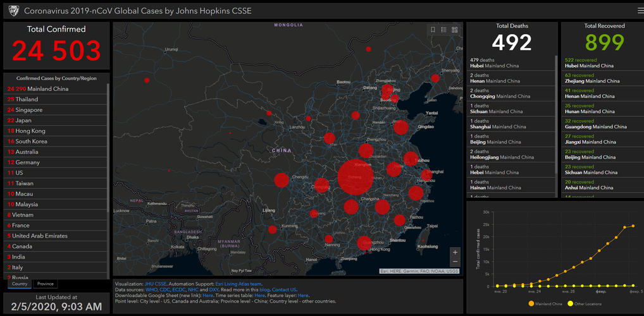Switch to the Province tab

pyautogui.click(x=45, y=284)
